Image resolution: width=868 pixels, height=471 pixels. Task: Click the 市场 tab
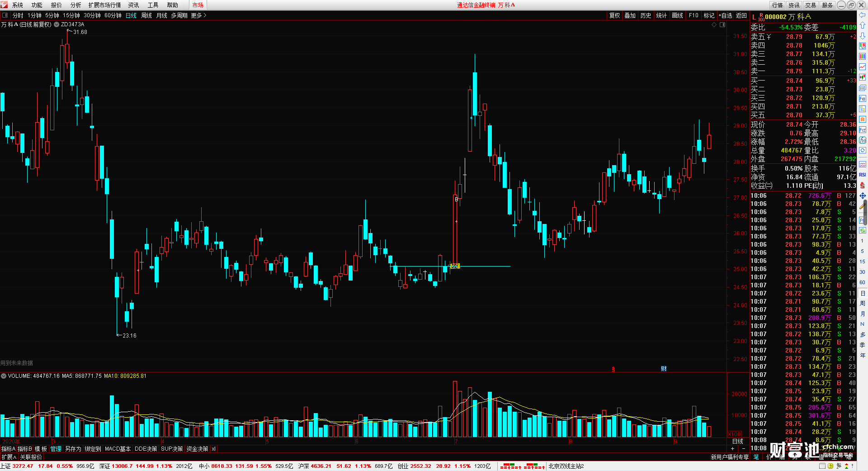coord(198,5)
